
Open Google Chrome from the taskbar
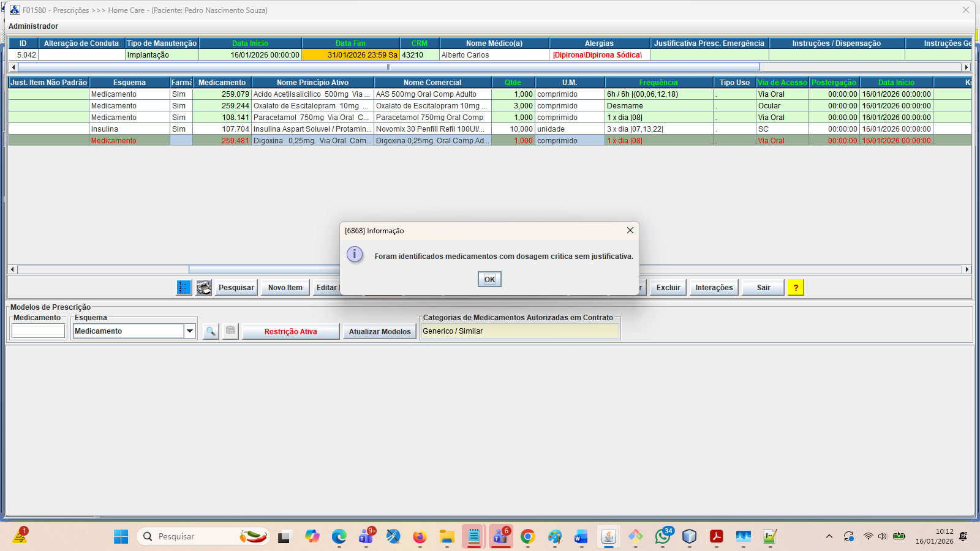[x=527, y=537]
